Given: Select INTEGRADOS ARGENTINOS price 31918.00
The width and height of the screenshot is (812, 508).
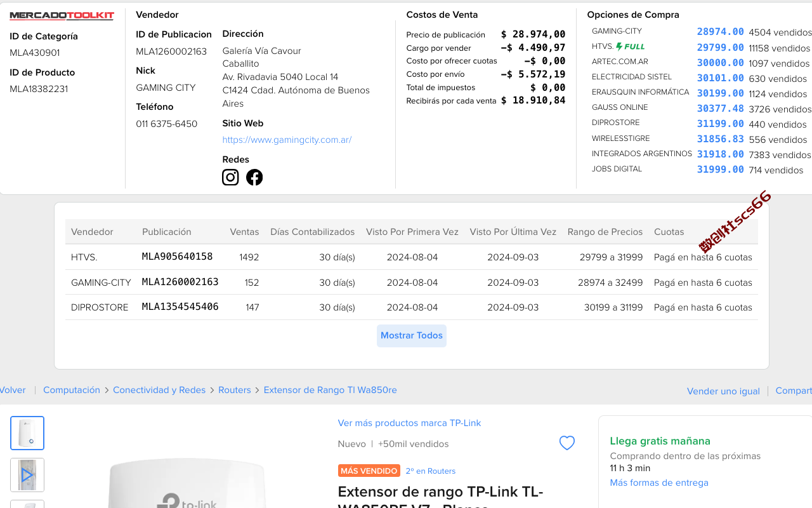Looking at the screenshot, I should (720, 154).
